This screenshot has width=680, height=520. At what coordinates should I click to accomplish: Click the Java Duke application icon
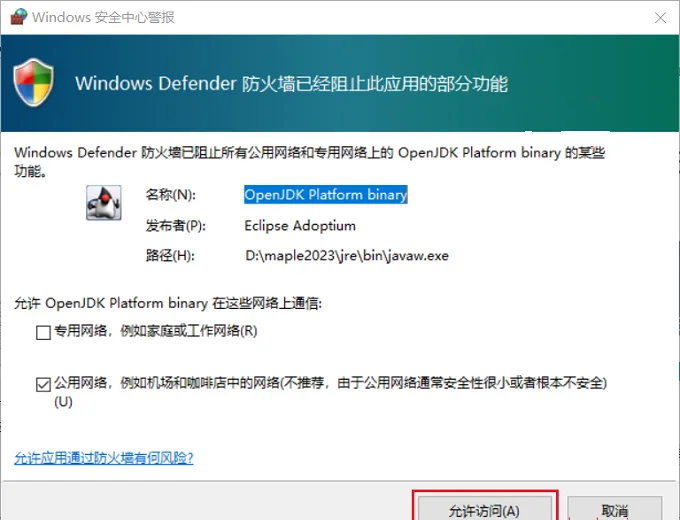pos(104,203)
